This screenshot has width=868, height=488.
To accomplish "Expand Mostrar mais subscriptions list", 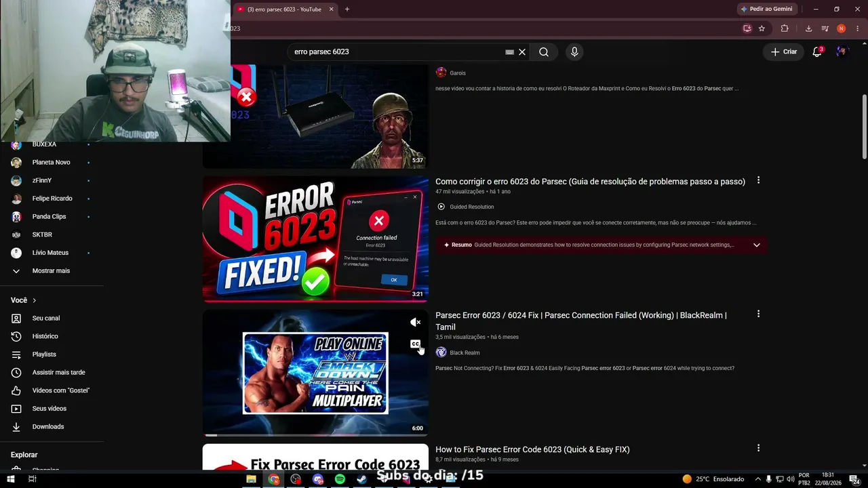I will 52,270.
